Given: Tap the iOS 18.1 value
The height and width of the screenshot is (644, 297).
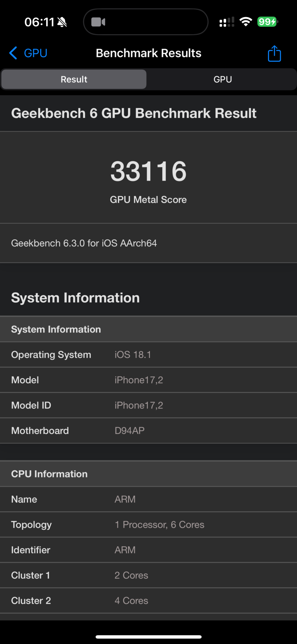Looking at the screenshot, I should point(133,355).
